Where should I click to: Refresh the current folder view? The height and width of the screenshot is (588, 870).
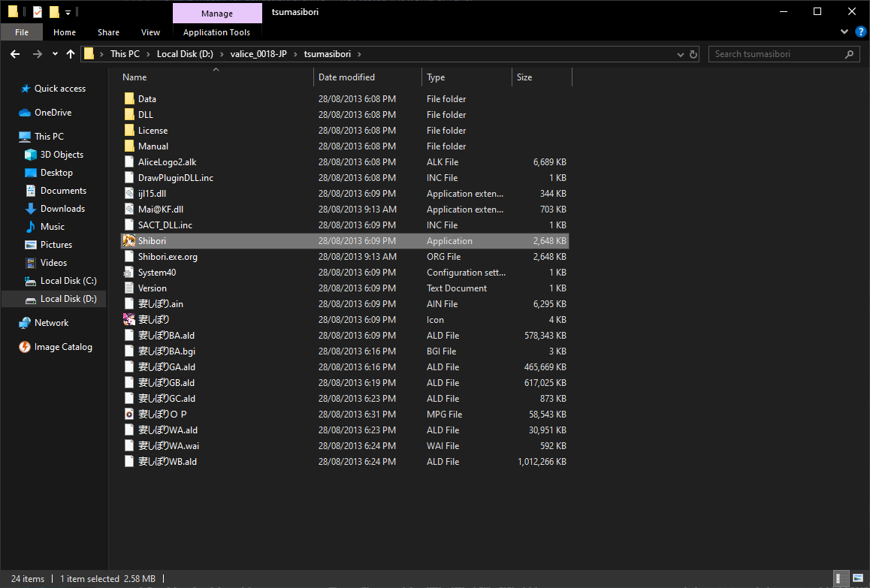pyautogui.click(x=693, y=54)
